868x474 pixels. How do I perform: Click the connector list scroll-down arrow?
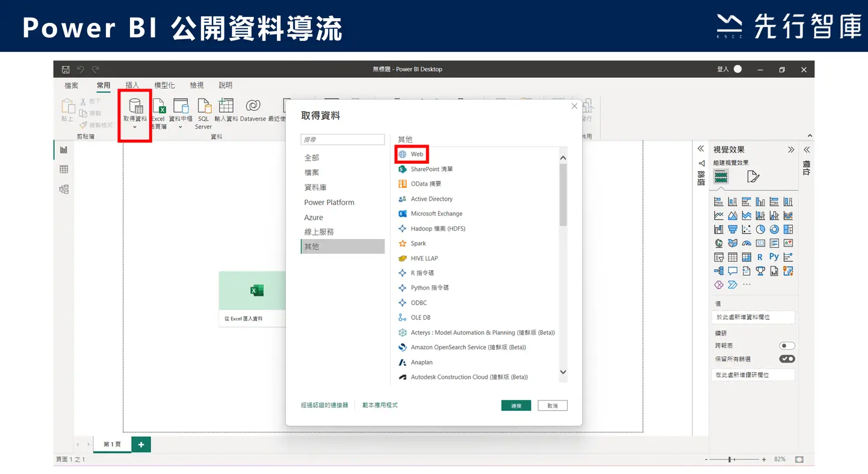pos(563,373)
